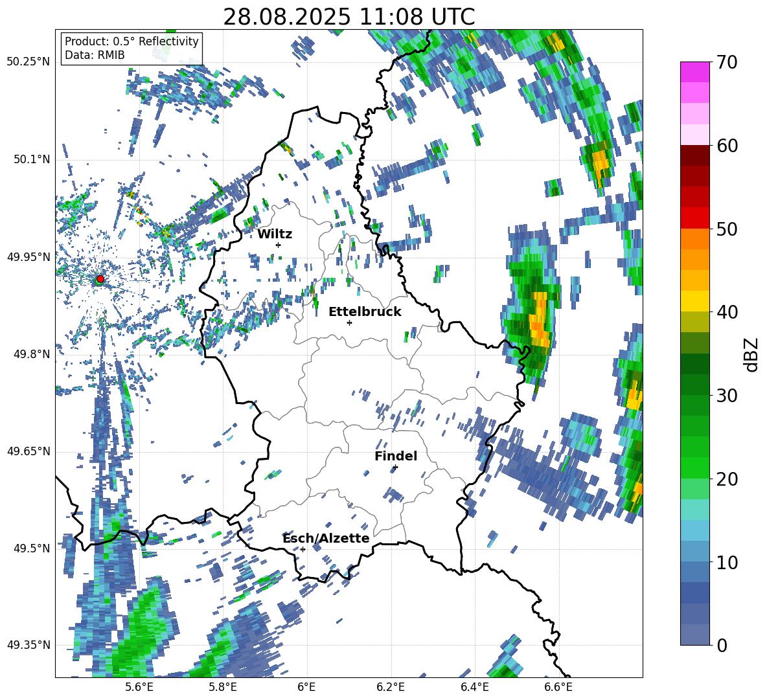
Task: Click the bright green colorbar band at 20
Action: pyautogui.click(x=694, y=468)
